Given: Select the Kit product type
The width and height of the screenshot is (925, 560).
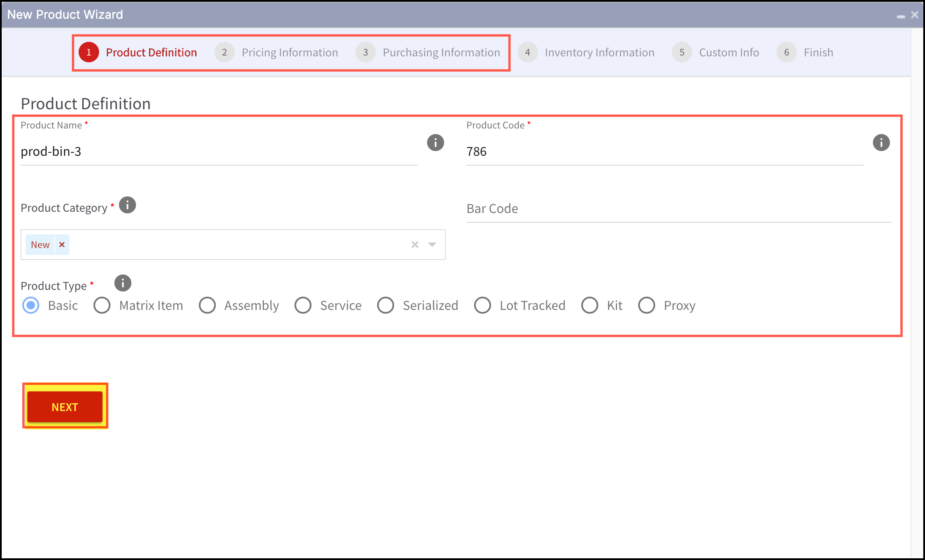Looking at the screenshot, I should 590,305.
